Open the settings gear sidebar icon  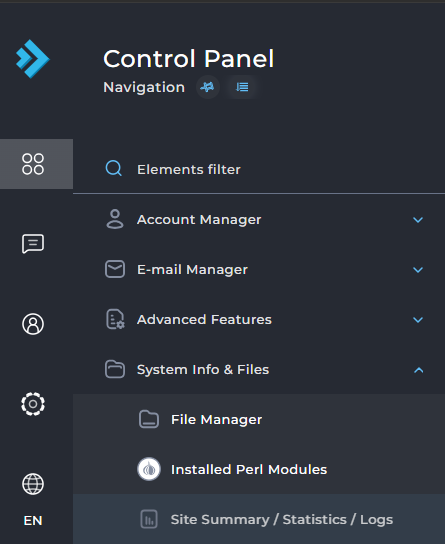tap(33, 404)
